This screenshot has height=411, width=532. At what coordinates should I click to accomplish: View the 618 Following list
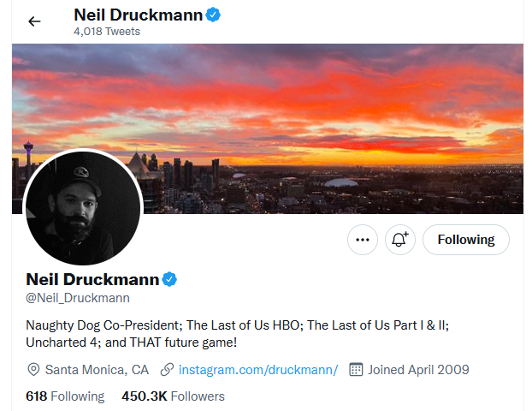(x=65, y=396)
